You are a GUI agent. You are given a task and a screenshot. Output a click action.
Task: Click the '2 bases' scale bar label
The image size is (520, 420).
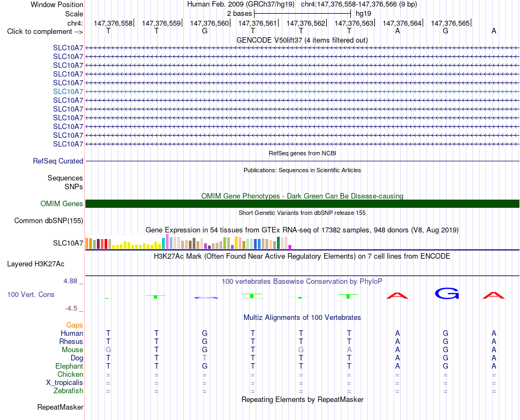pos(239,14)
